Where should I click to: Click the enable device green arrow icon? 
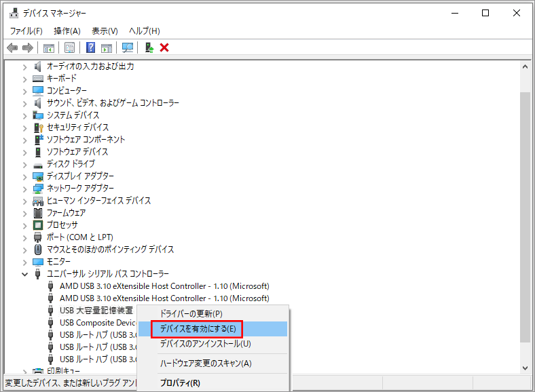[x=149, y=47]
